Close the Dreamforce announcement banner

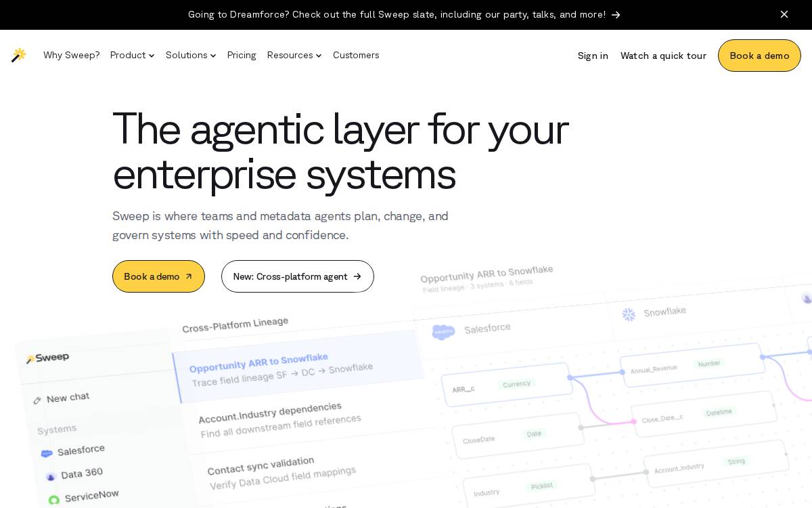coord(784,14)
